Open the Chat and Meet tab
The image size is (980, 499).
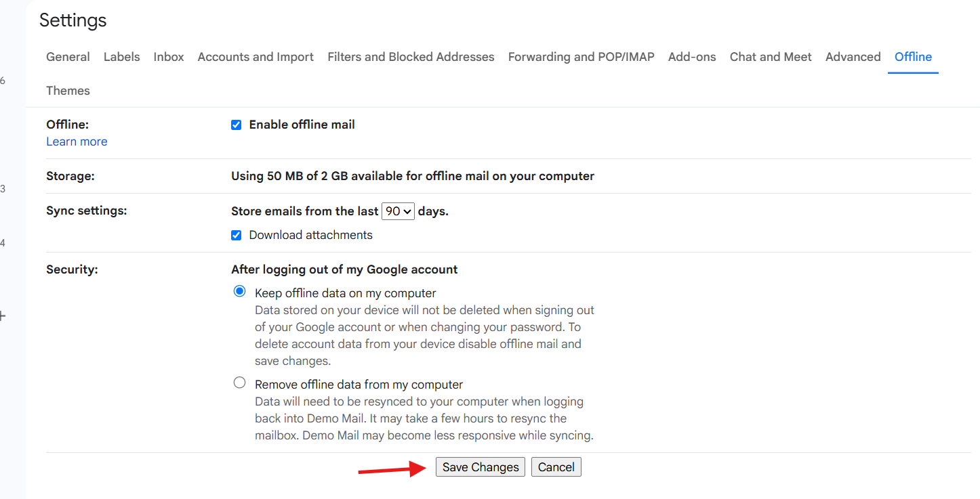[771, 57]
